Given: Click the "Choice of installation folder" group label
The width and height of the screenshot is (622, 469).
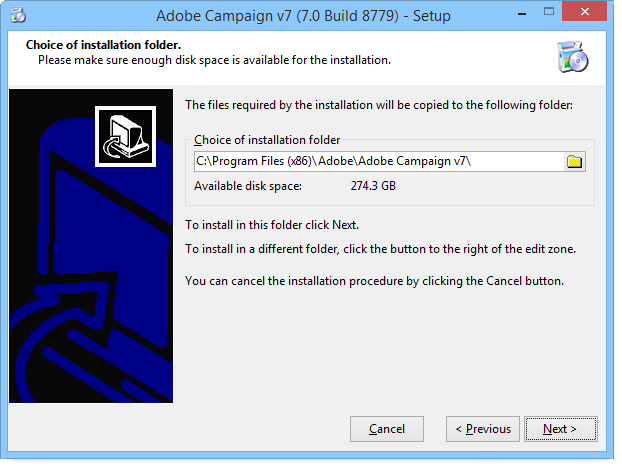Looking at the screenshot, I should coord(267,140).
